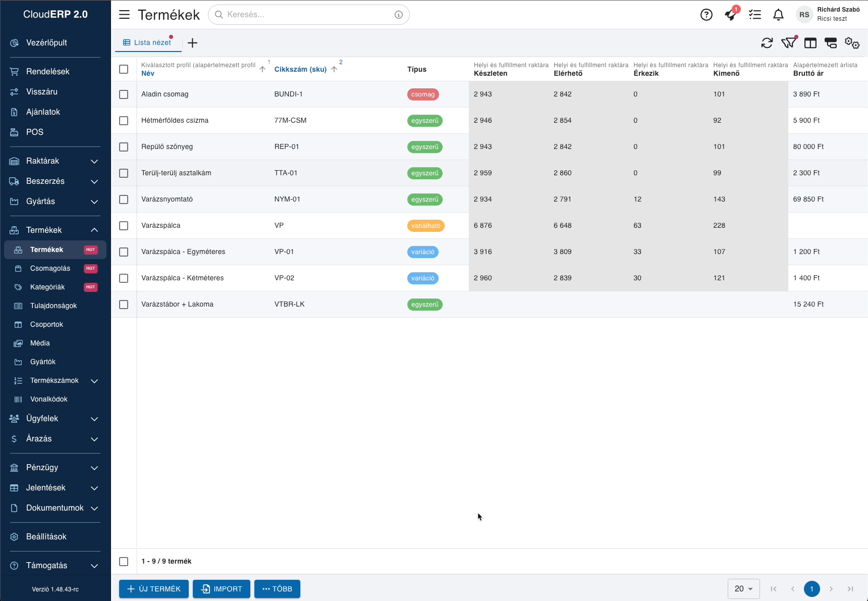The height and width of the screenshot is (601, 868).
Task: Check the Varázsnyomtató row checkbox
Action: click(124, 199)
